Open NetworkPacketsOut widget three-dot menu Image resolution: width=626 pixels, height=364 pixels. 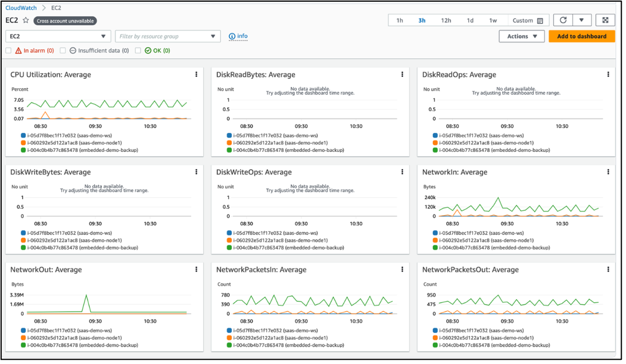click(608, 269)
